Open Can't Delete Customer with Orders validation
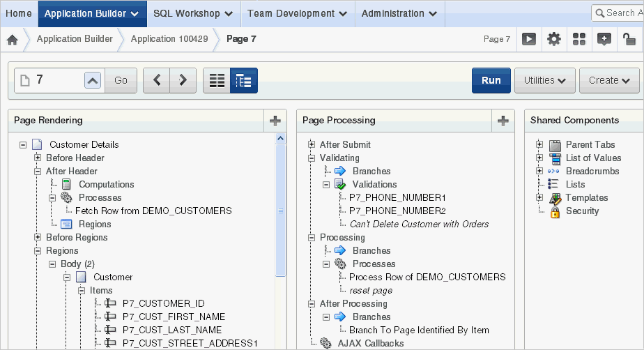The width and height of the screenshot is (644, 350). pyautogui.click(x=419, y=224)
